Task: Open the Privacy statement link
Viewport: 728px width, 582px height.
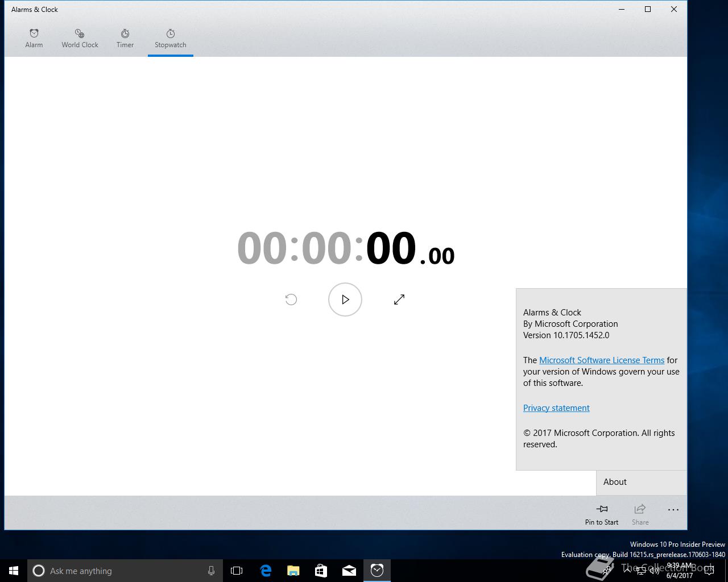Action: coord(556,408)
